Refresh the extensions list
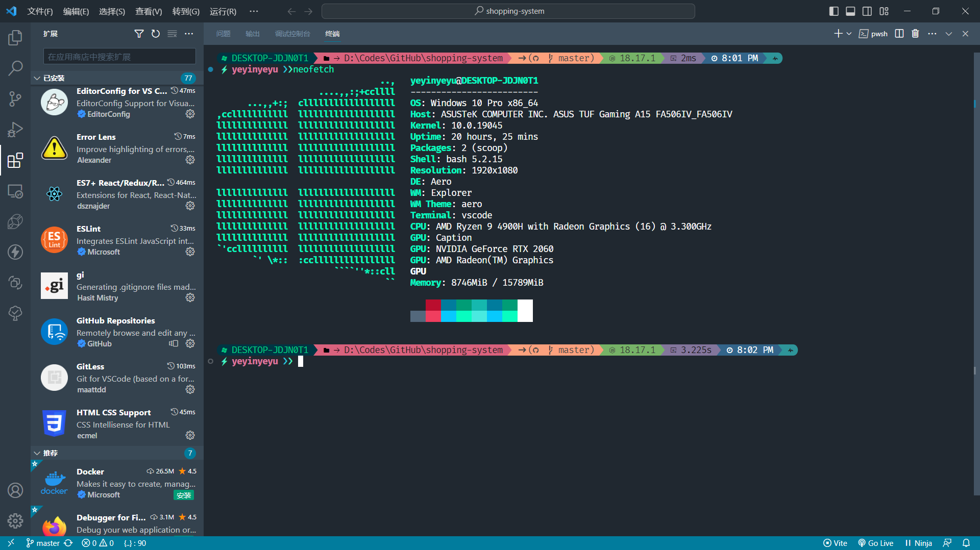 pos(156,34)
